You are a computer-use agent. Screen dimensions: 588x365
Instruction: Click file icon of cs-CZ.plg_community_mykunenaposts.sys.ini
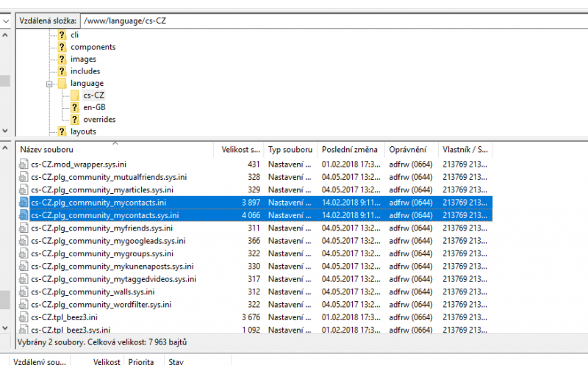[24, 266]
